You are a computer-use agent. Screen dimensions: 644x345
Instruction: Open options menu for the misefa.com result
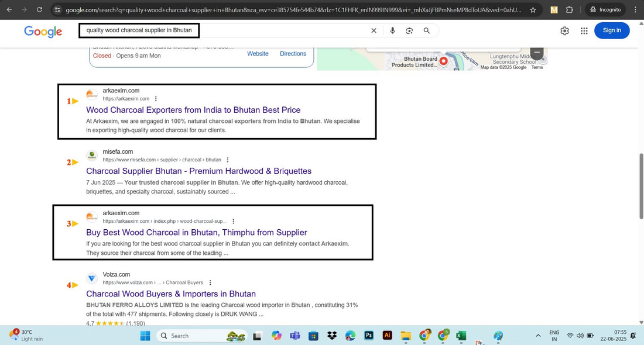tap(228, 159)
